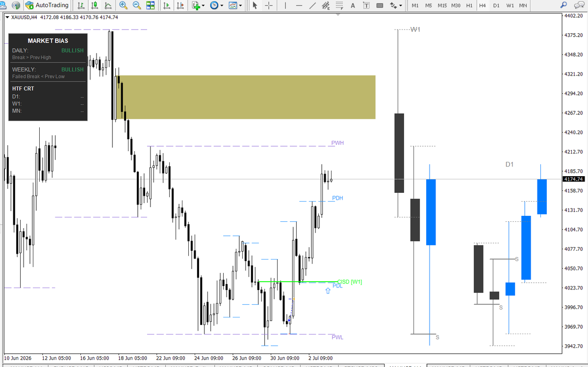This screenshot has width=588, height=367.
Task: Expand the templates dropdown arrow
Action: (x=240, y=5)
